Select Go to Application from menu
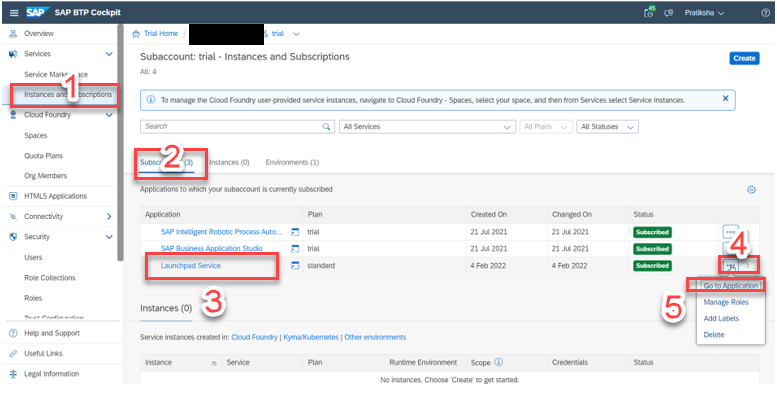The image size is (777, 401). point(730,286)
